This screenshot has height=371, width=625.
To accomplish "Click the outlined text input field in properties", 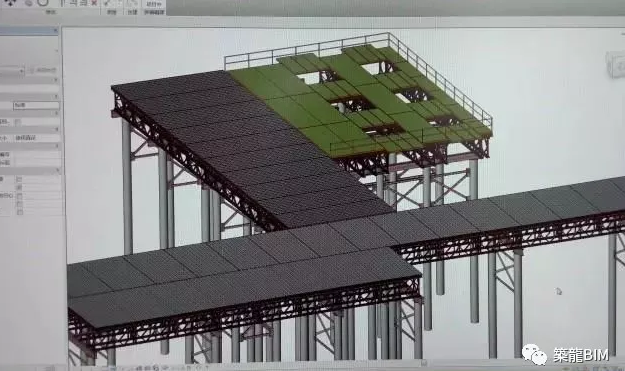I will pos(36,106).
